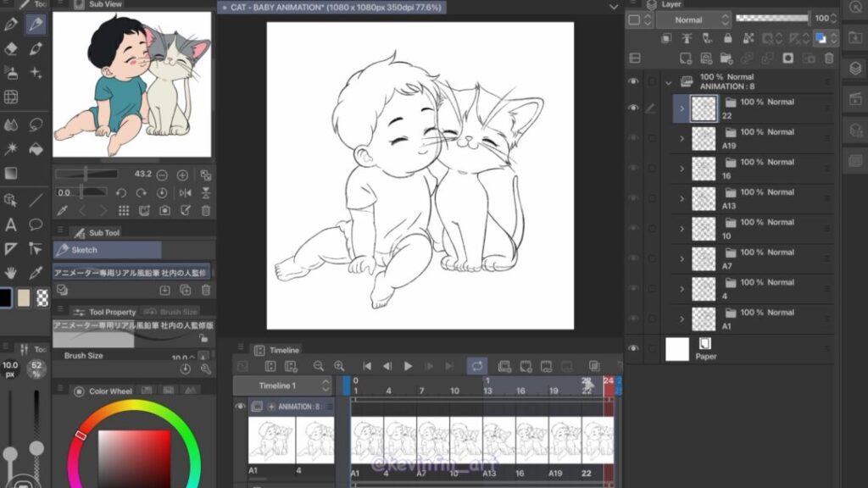Select the Sketch sub tool
This screenshot has width=868, height=488.
(x=107, y=250)
